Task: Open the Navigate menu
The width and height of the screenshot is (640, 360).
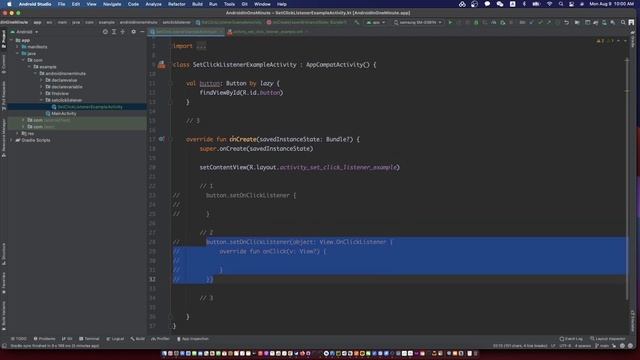Action: click(x=112, y=4)
